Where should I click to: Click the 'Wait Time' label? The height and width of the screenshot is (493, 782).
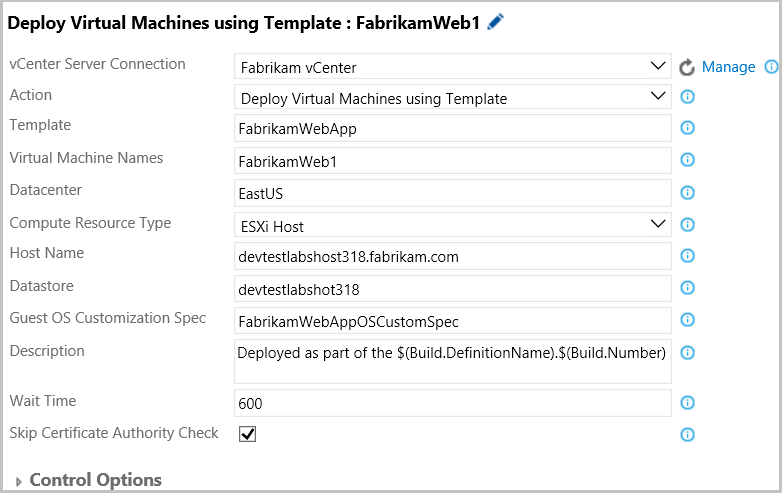point(43,401)
